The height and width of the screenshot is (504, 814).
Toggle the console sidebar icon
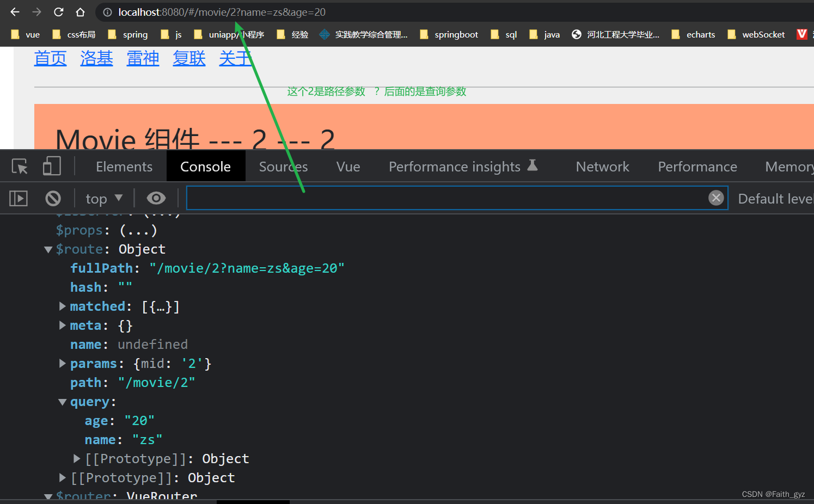pyautogui.click(x=19, y=198)
